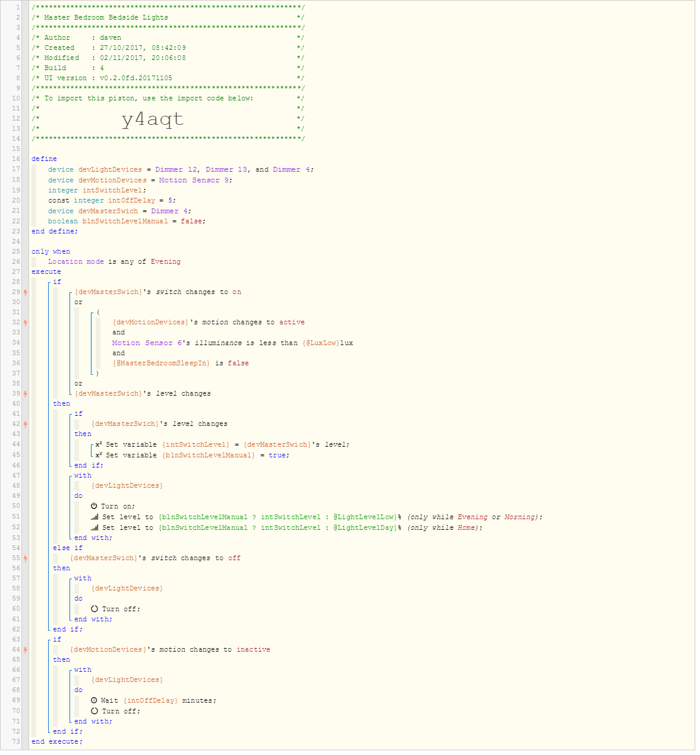Click the power-off icon on line 60

(x=94, y=609)
